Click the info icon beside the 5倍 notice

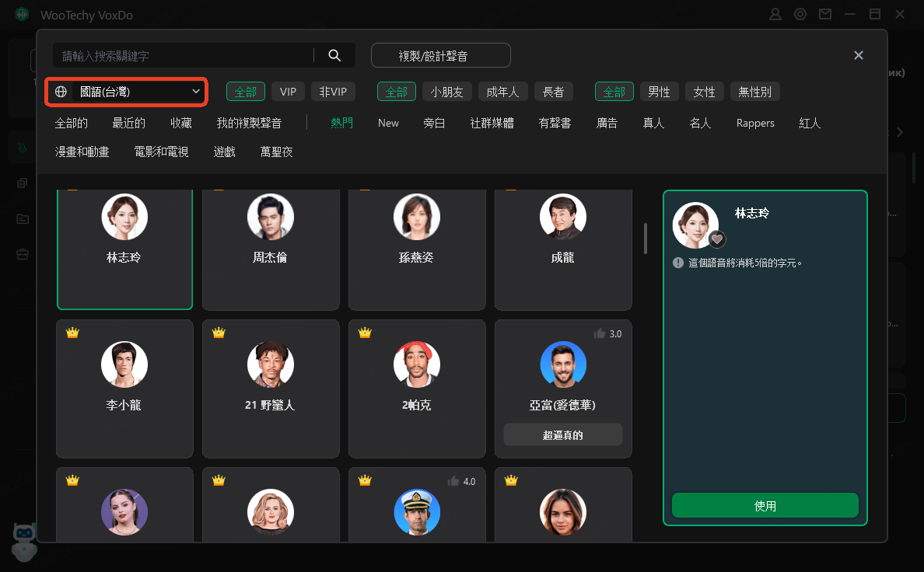678,263
